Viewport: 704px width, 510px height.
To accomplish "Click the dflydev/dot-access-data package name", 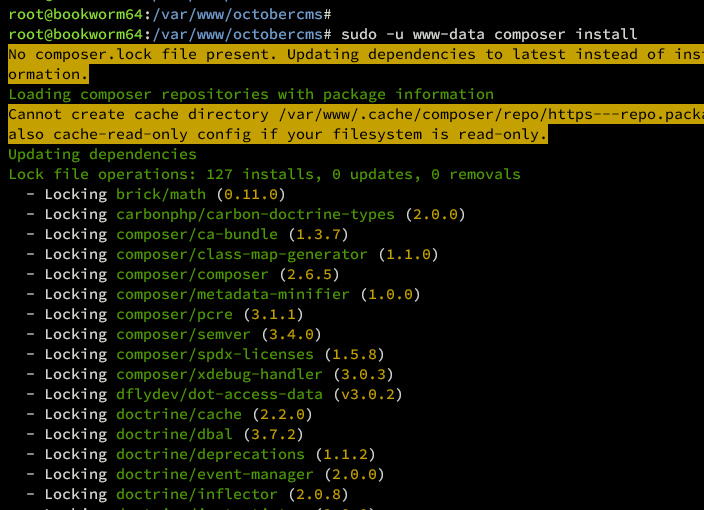I will 219,394.
